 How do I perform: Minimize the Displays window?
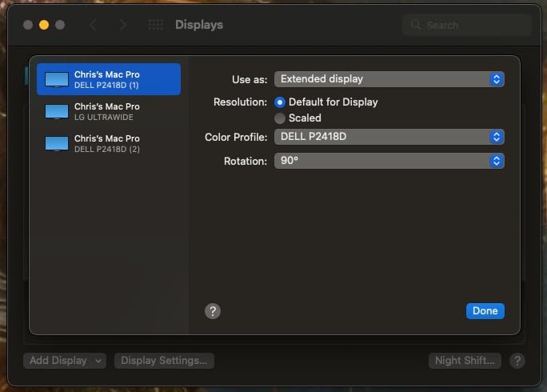pos(44,25)
